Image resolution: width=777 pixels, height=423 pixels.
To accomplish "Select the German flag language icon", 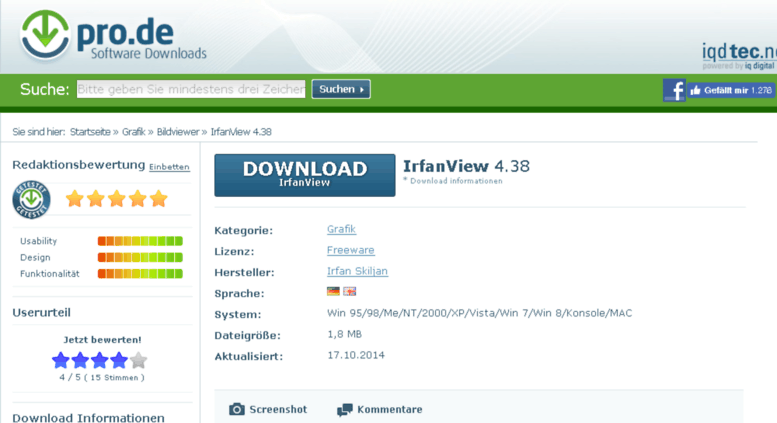I will [333, 291].
